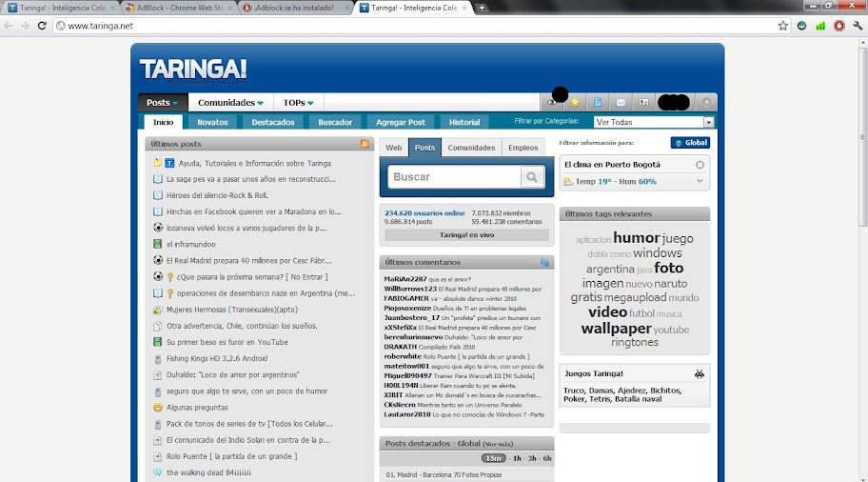The width and height of the screenshot is (868, 482).
Task: Go to the Inicio tab
Action: [x=164, y=122]
